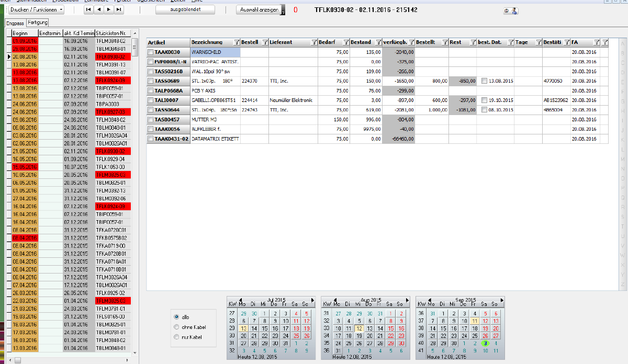This screenshot has width=628, height=364.
Task: Select the 'nur Kabel' radio option
Action: (x=176, y=337)
